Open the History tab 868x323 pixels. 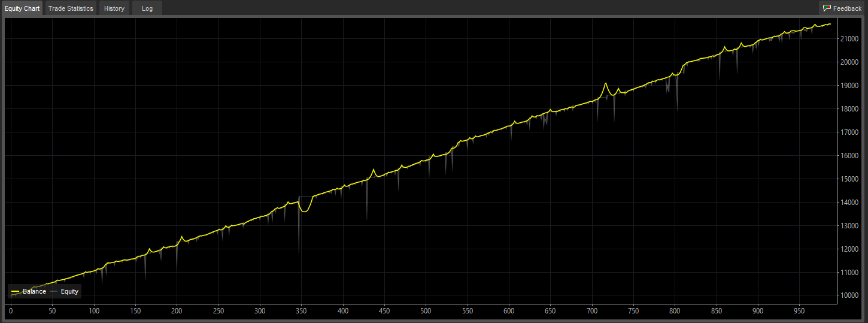click(114, 8)
